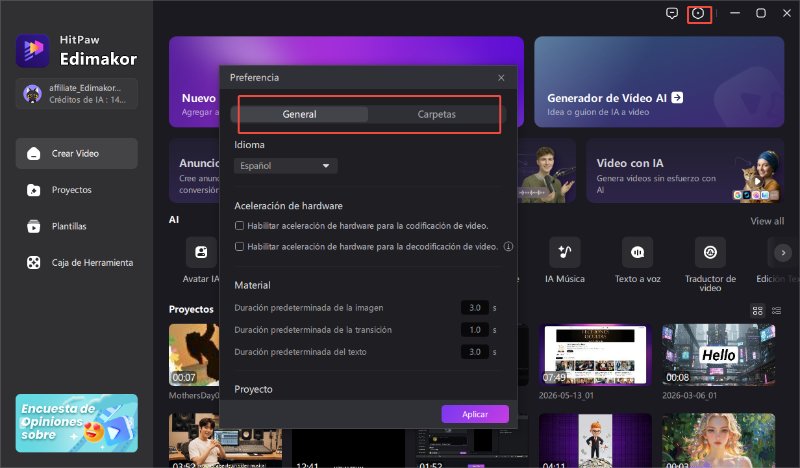Open the 04:11 cartoon businessman project thumbnail
The width and height of the screenshot is (800, 468).
click(x=595, y=440)
